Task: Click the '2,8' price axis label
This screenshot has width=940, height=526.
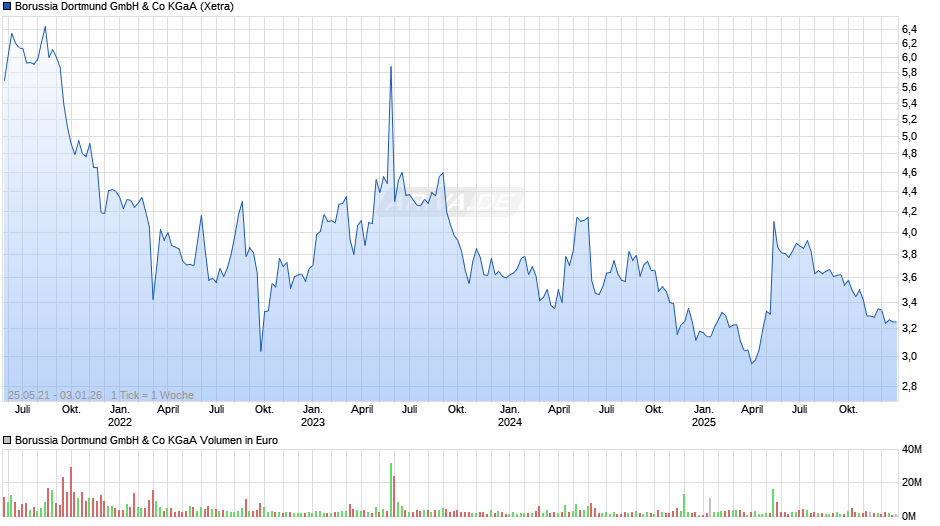Action: point(909,386)
